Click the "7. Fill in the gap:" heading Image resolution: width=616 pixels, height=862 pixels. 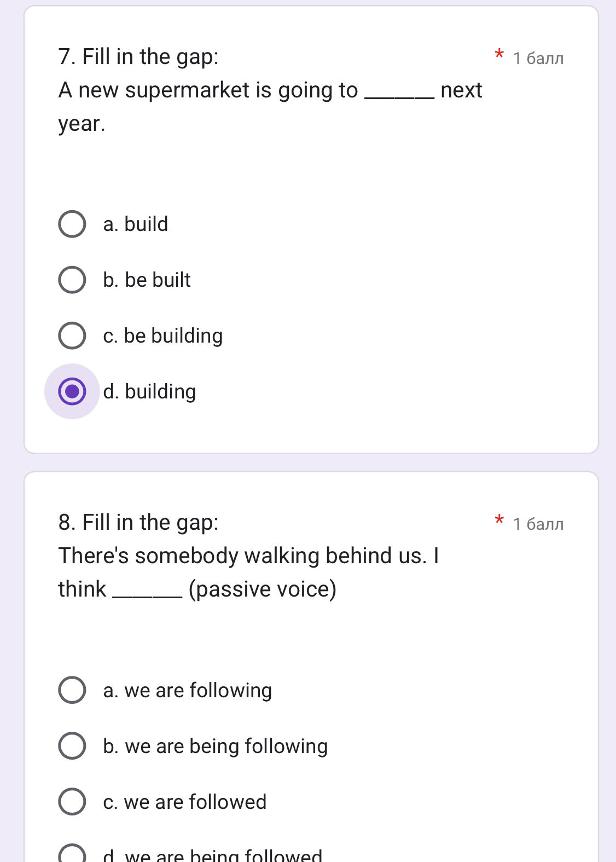[138, 56]
